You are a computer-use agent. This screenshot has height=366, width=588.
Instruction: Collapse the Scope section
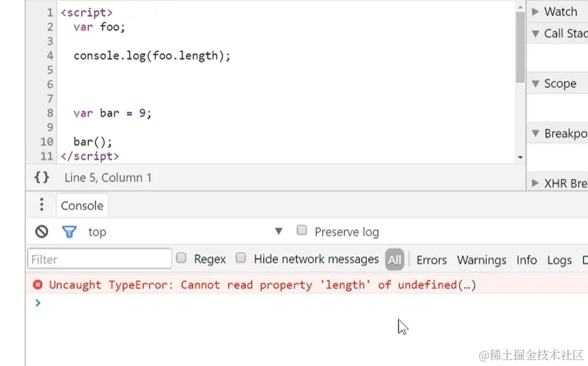(x=535, y=84)
